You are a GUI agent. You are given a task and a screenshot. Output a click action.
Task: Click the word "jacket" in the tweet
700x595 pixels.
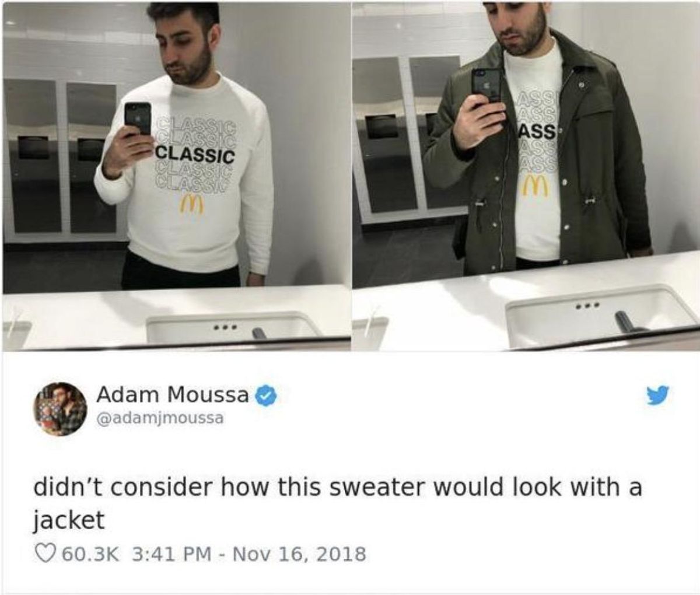68,519
